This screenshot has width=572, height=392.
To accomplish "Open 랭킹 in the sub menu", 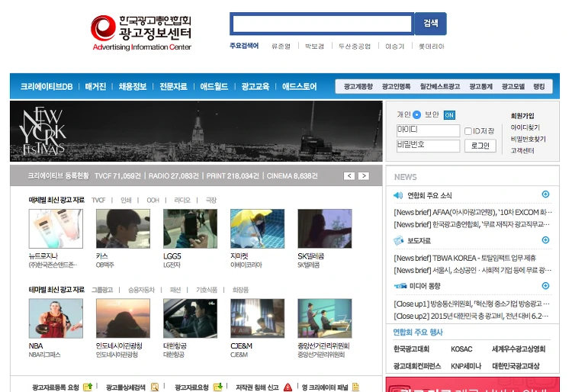I will pos(538,87).
